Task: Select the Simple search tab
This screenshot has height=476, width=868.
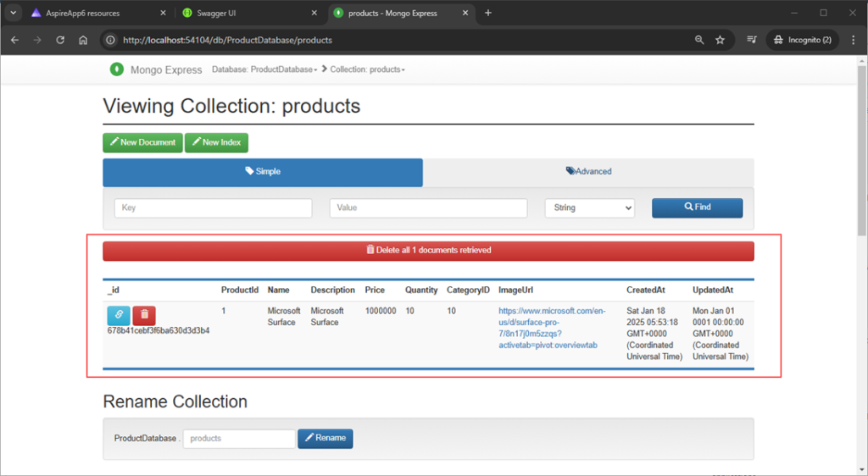Action: [263, 172]
